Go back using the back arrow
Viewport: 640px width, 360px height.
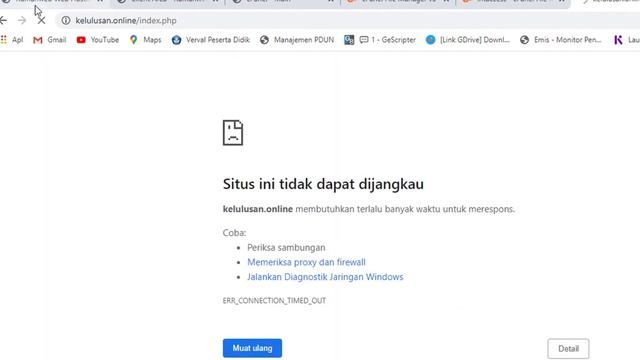(3, 20)
